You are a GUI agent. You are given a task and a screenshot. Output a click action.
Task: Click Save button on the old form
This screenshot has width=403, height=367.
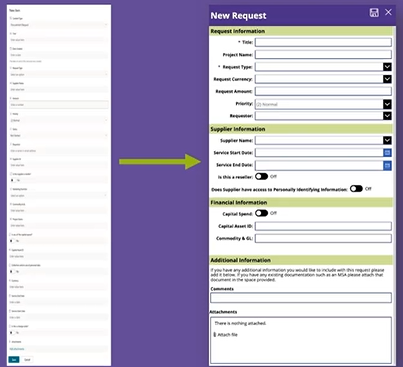[14, 360]
